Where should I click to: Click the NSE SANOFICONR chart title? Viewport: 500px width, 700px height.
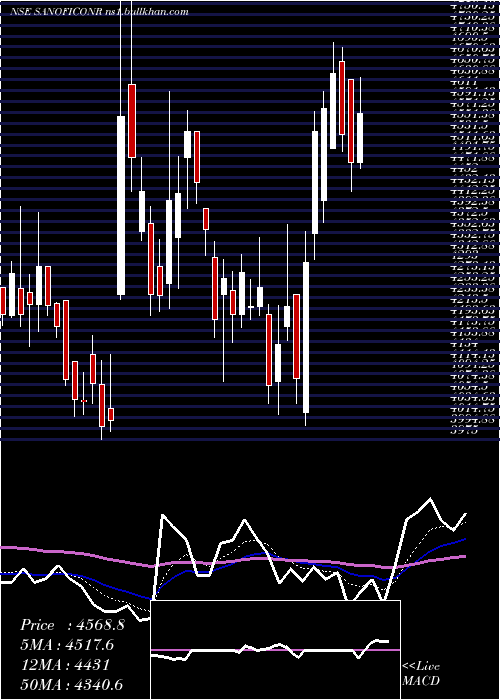(99, 12)
